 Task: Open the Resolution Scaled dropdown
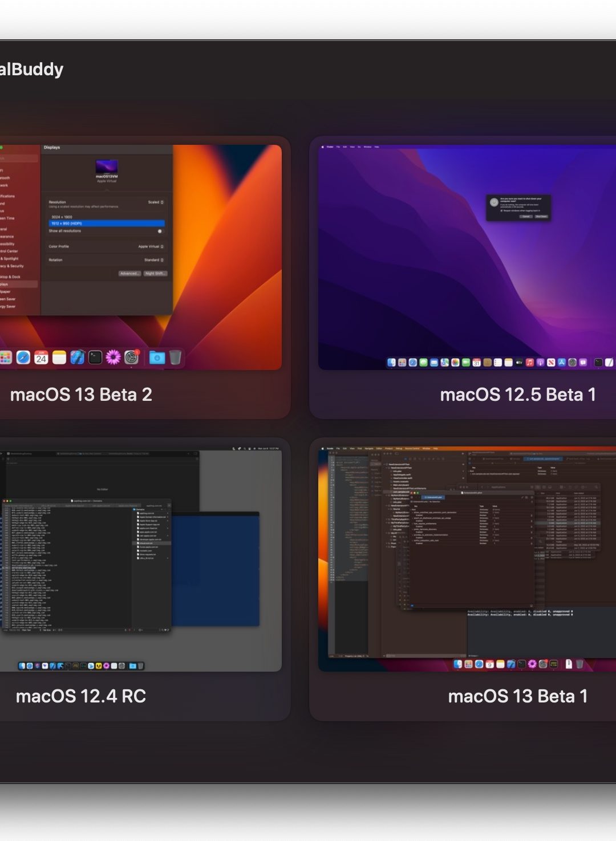click(155, 202)
